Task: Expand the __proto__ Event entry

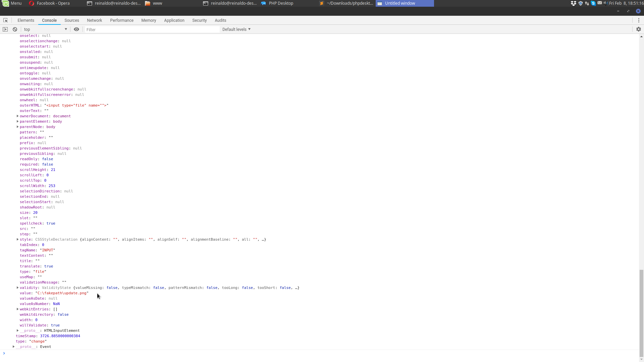Action: 13,347
